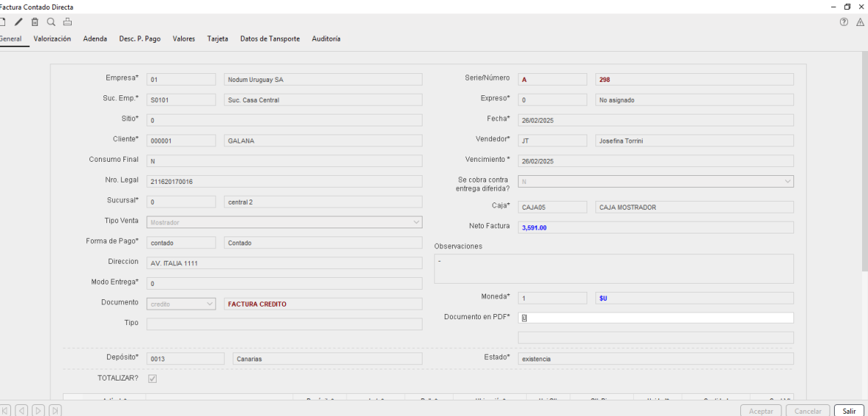Click the pencil edit icon
The image size is (868, 416).
click(x=19, y=22)
